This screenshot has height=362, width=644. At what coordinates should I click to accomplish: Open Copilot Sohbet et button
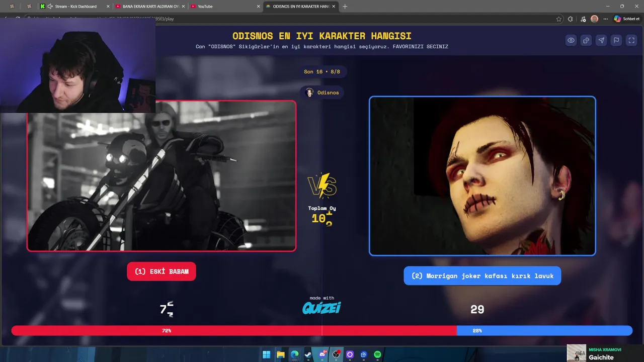[x=627, y=19]
